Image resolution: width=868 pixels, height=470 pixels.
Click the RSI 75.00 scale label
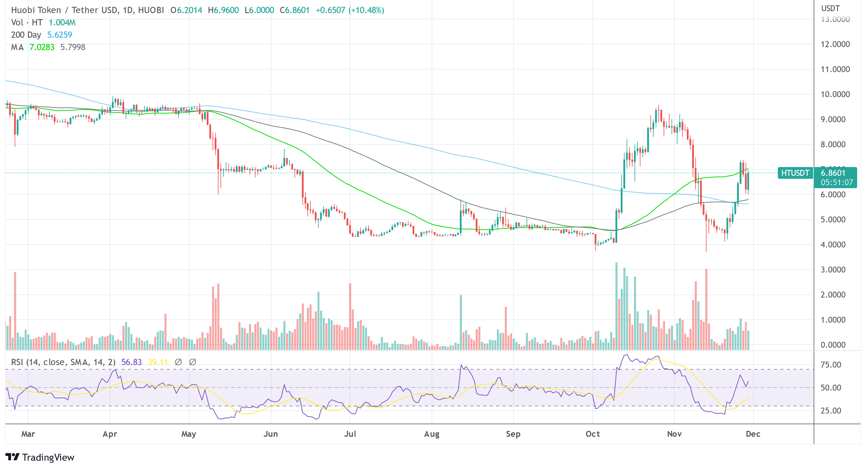click(x=831, y=365)
